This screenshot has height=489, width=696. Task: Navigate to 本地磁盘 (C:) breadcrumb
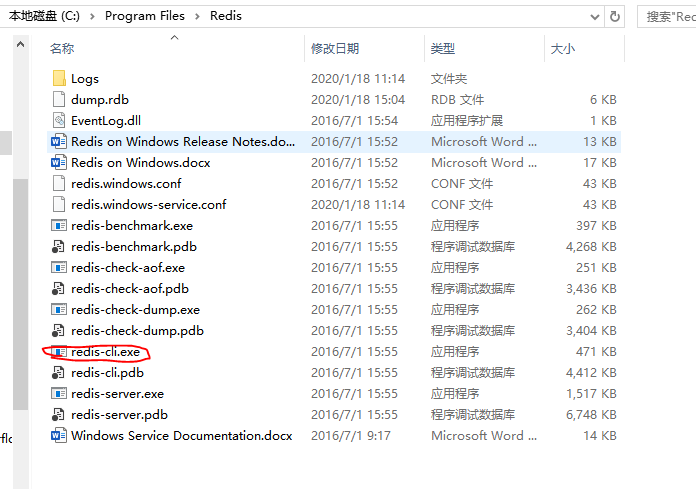click(x=44, y=16)
